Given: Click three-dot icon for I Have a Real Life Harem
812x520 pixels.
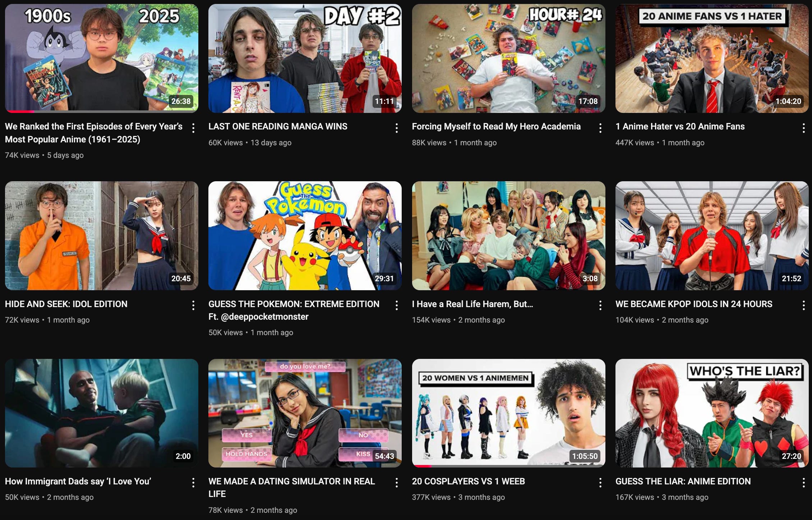Looking at the screenshot, I should point(600,306).
